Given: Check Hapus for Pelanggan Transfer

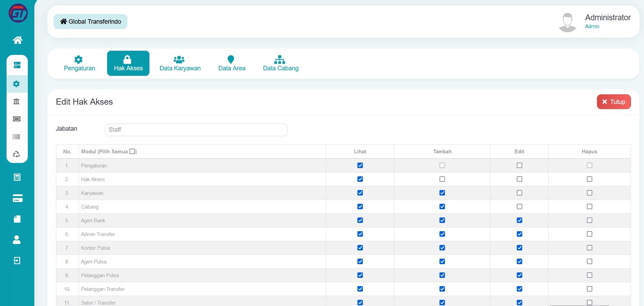Looking at the screenshot, I should [589, 289].
